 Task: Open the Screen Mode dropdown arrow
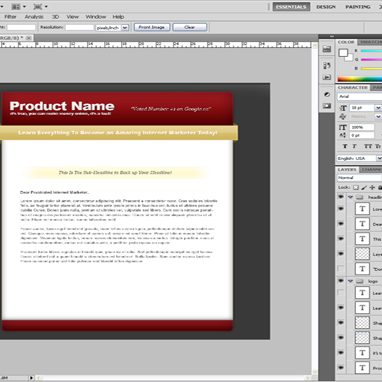pyautogui.click(x=46, y=6)
